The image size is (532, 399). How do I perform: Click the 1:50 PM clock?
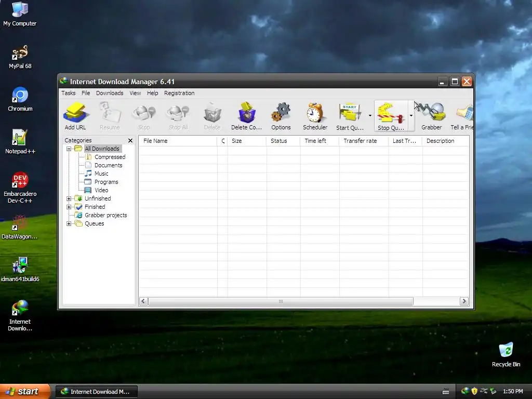point(513,392)
